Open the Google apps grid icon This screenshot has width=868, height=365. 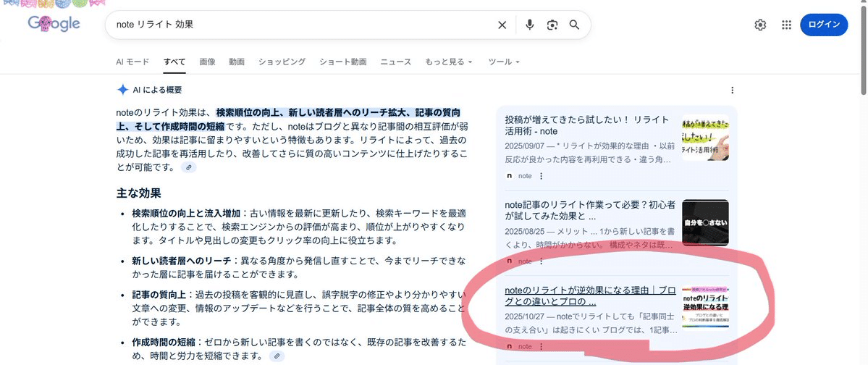(786, 25)
